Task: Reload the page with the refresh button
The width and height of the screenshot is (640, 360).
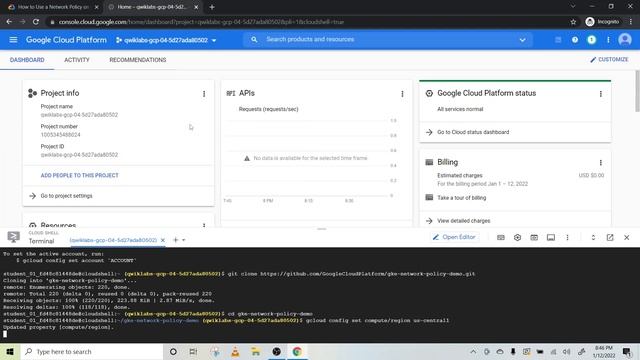Action: pyautogui.click(x=36, y=22)
